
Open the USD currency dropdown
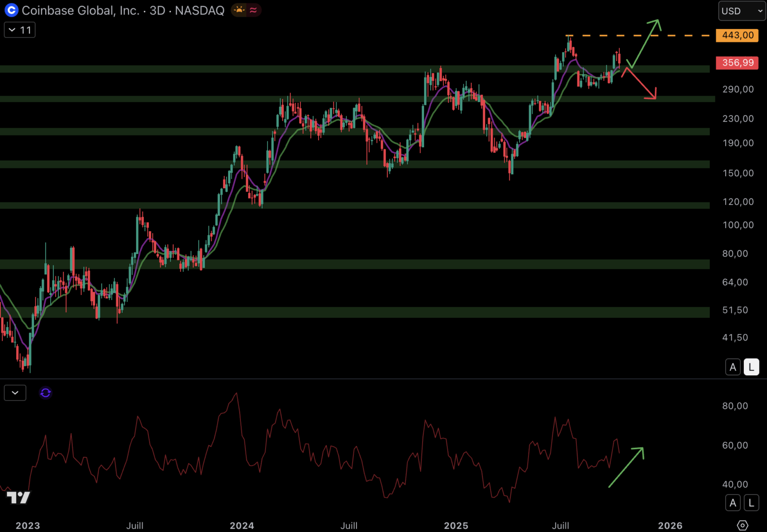click(x=741, y=11)
